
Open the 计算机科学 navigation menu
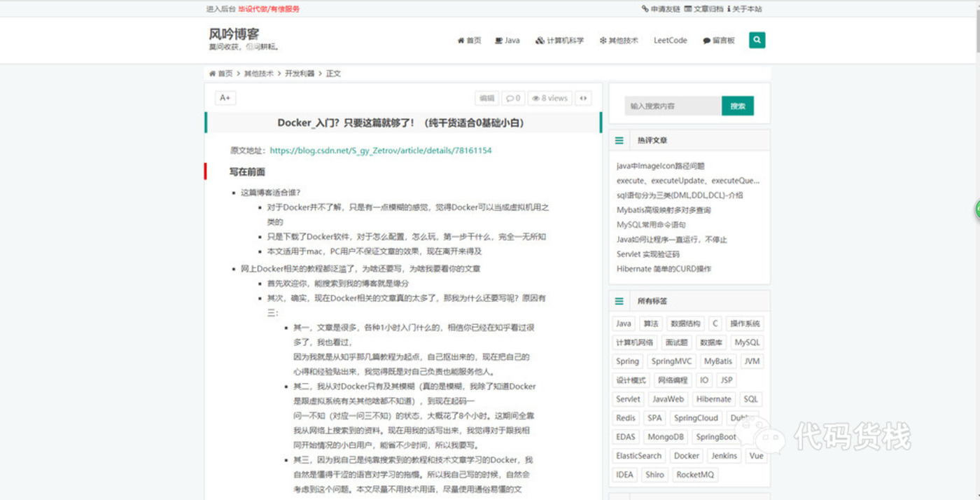[559, 41]
